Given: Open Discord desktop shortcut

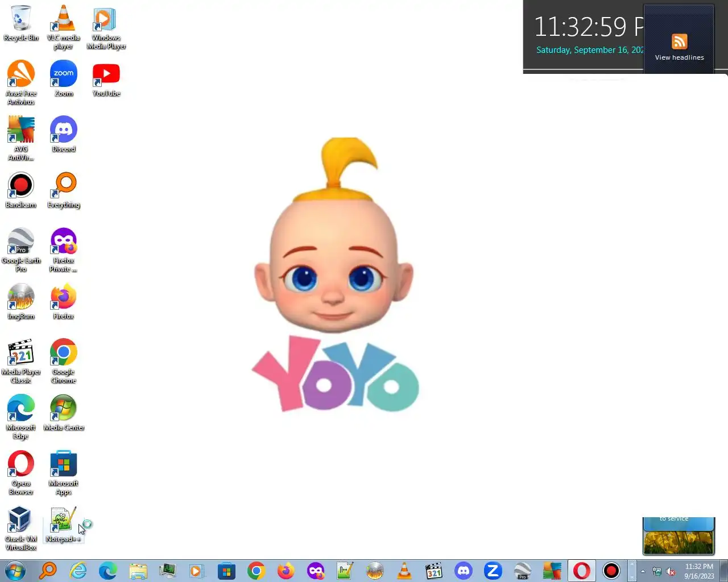Looking at the screenshot, I should (x=64, y=134).
